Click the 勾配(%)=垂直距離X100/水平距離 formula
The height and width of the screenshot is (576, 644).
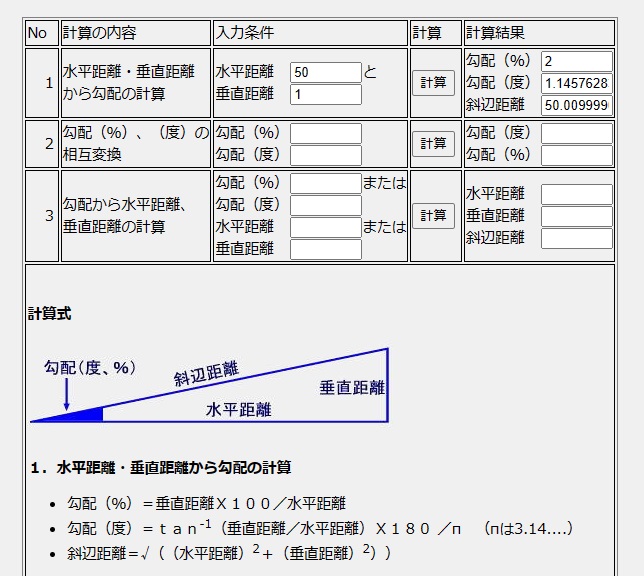[206, 504]
